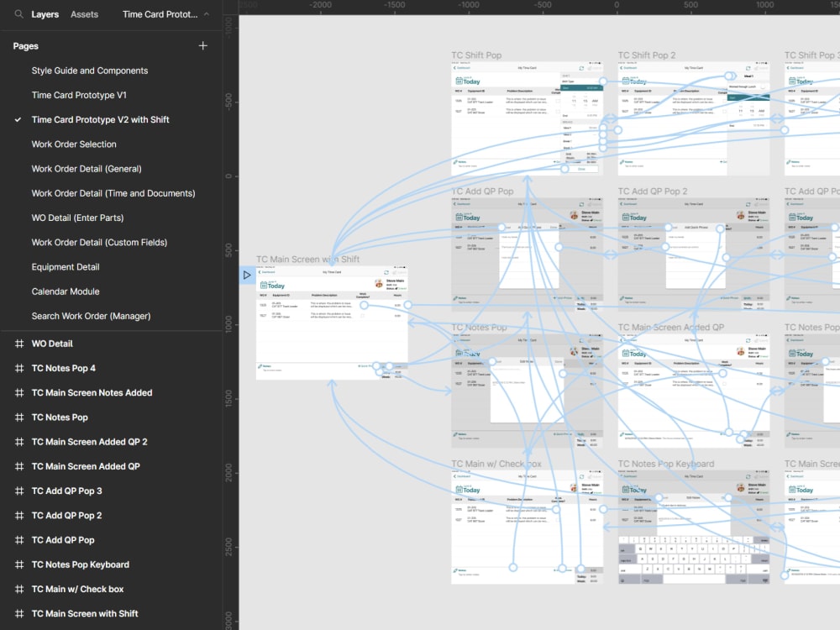Select the TC Main Screen with Shift layer
The height and width of the screenshot is (630, 840).
tap(85, 614)
